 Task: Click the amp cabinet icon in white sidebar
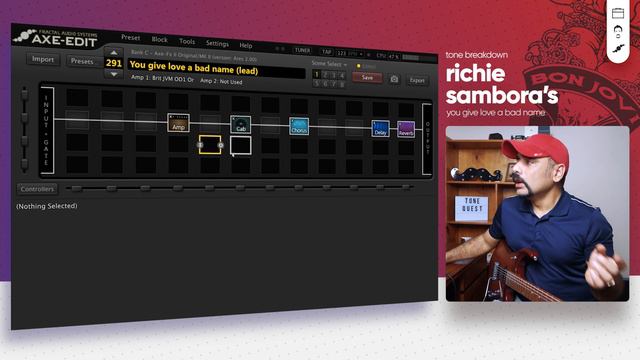tap(618, 13)
